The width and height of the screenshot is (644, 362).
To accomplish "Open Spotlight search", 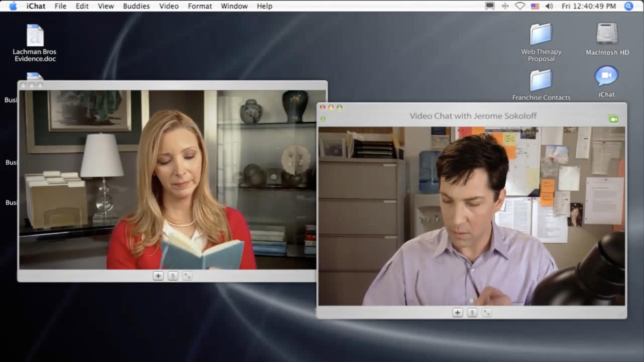I will coord(628,6).
